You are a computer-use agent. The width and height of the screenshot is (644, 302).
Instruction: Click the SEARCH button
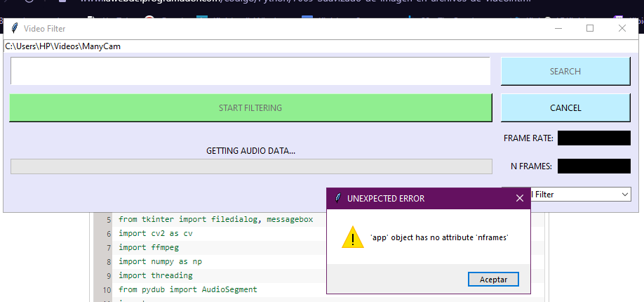[x=565, y=71]
